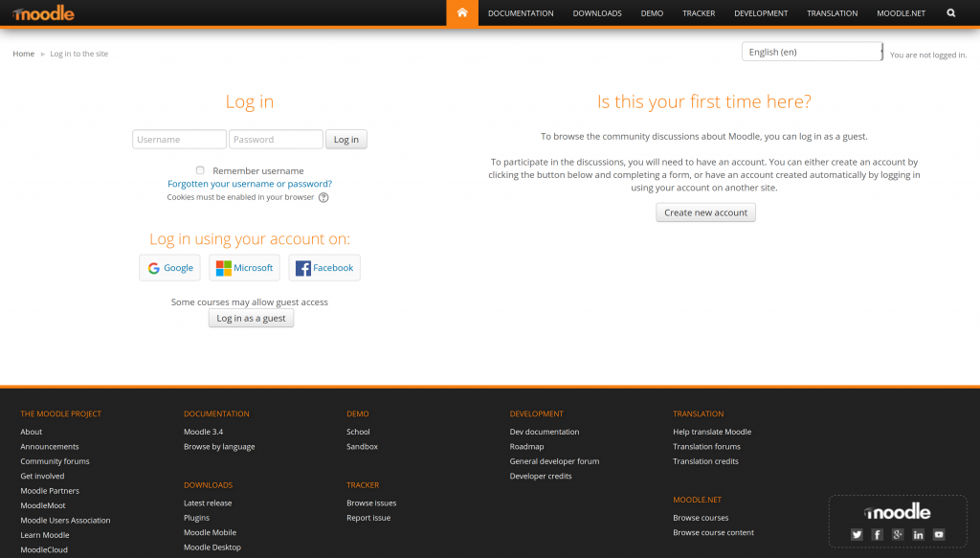Open Moodle's YouTube channel from the footer

[939, 534]
